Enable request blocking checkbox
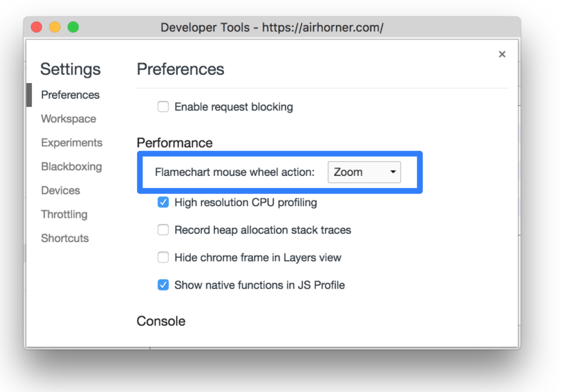 (x=163, y=106)
